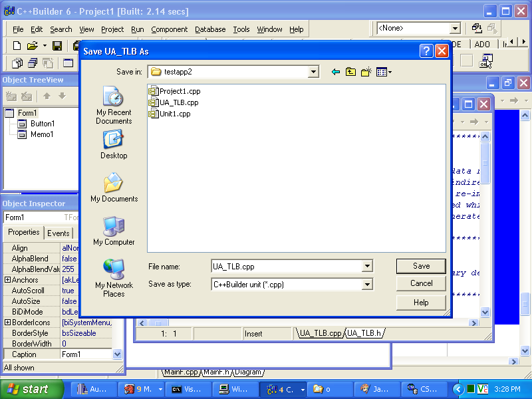Click the Save button
Screen dimensions: 532x399
[x=421, y=266]
